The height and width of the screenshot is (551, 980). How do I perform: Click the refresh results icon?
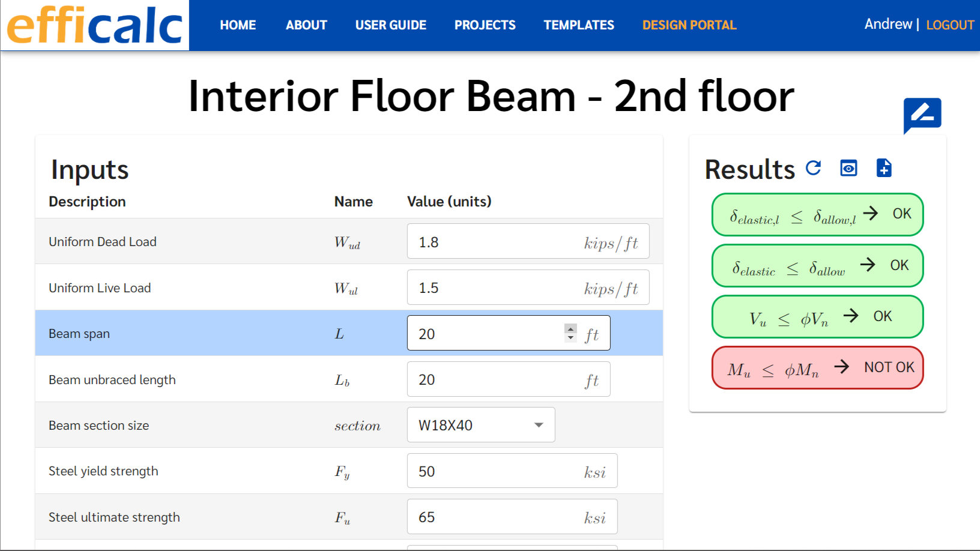[x=813, y=168]
